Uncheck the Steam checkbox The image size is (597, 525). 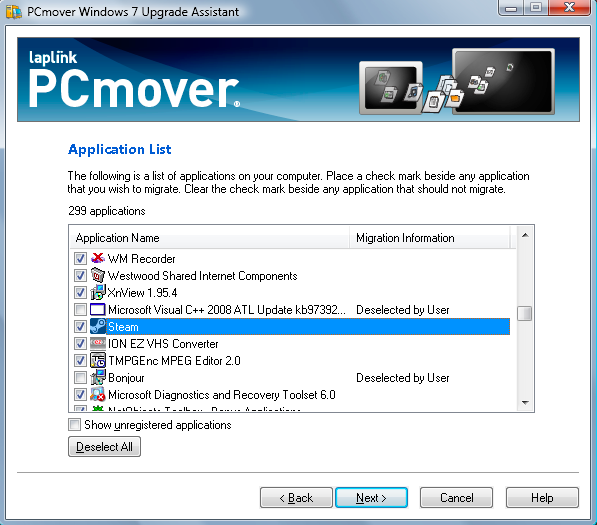pos(80,327)
